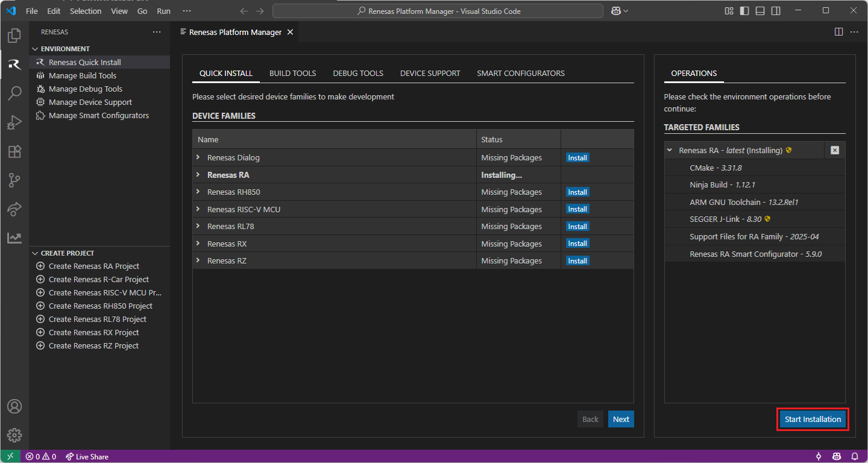This screenshot has width=868, height=463.
Task: Click the Start Installation button
Action: 813,420
